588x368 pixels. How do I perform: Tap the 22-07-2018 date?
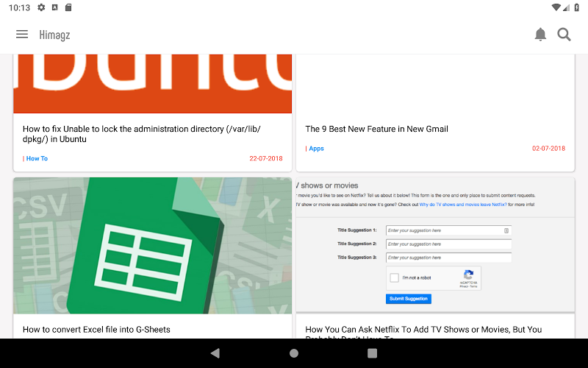tap(266, 158)
